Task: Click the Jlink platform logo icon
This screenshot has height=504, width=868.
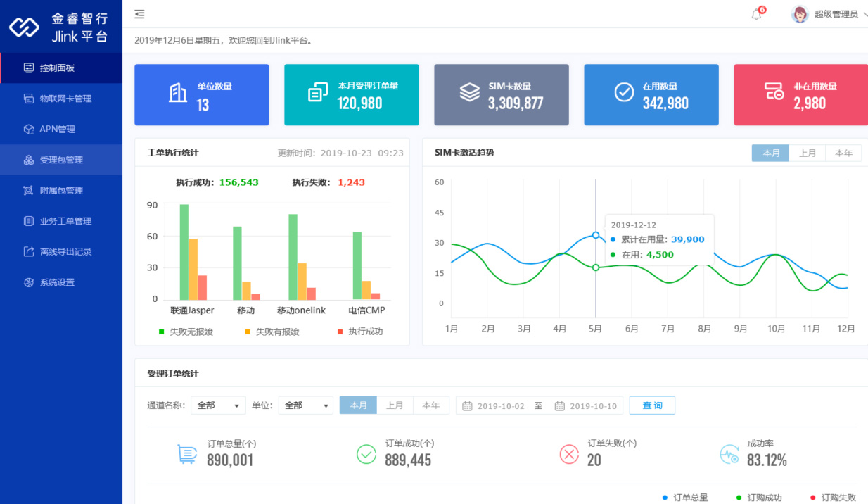Action: click(24, 27)
